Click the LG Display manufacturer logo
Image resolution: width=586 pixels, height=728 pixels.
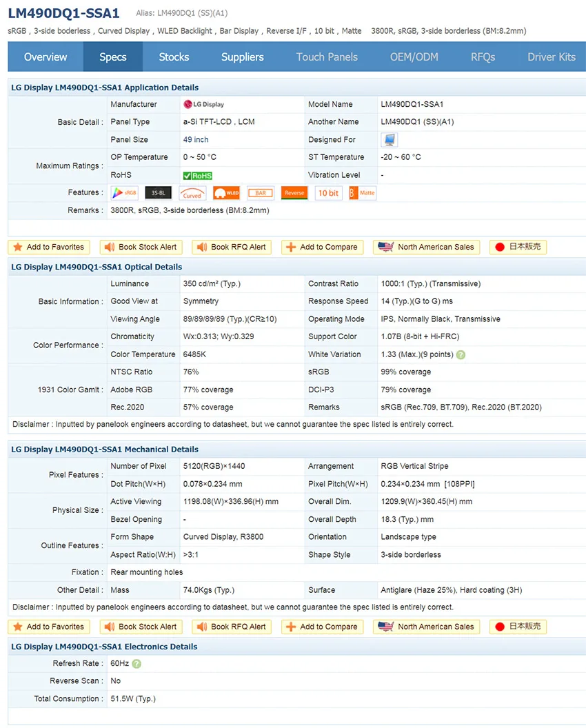[204, 105]
